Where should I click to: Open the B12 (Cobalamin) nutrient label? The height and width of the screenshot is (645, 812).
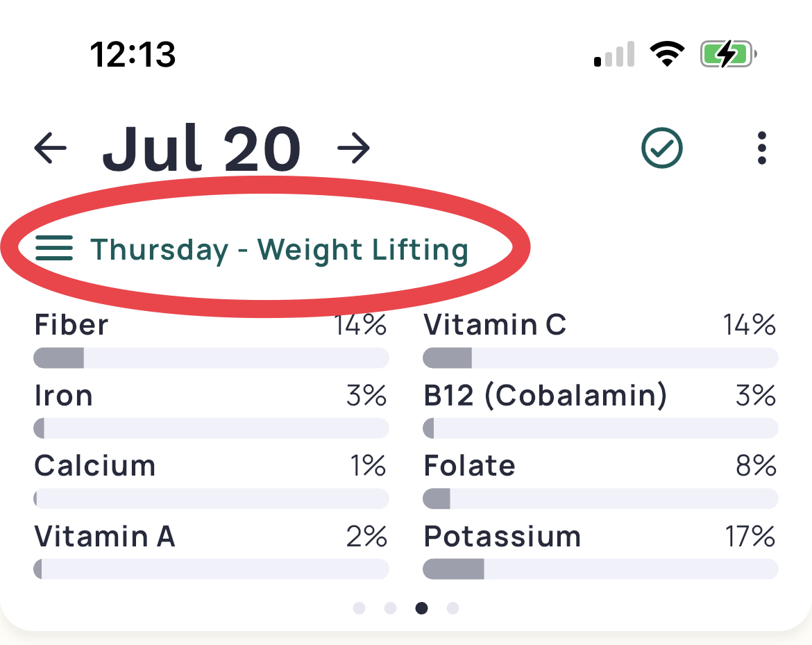[x=545, y=395]
